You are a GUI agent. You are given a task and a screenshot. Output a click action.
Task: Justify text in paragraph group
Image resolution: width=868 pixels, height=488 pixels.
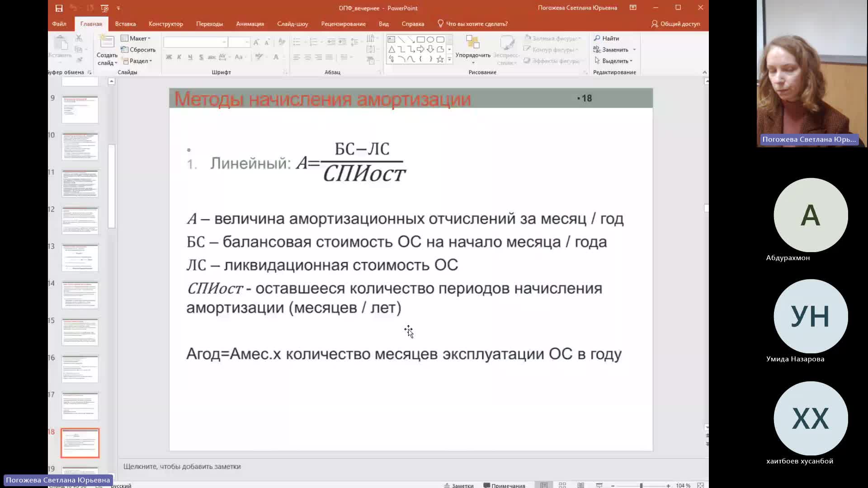(x=329, y=57)
